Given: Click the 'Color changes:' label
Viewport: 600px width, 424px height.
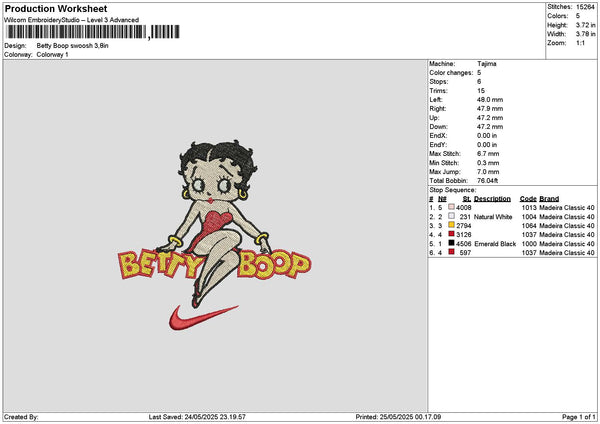Looking at the screenshot, I should coord(451,73).
